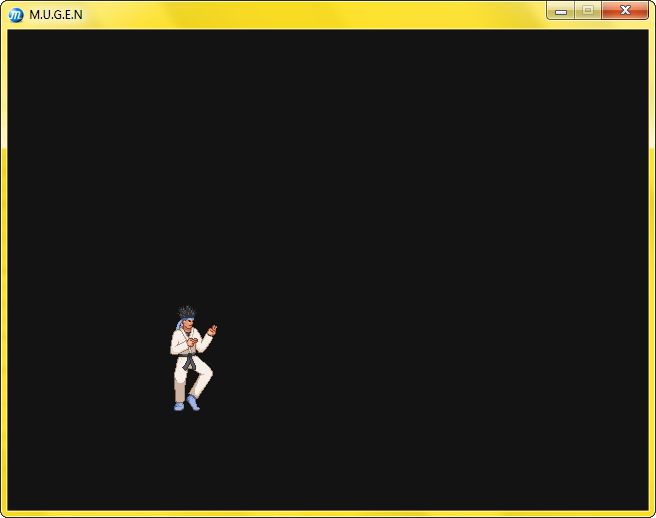The width and height of the screenshot is (656, 518).
Task: Click the M.U.G.E.N app icon in title bar
Action: click(16, 15)
